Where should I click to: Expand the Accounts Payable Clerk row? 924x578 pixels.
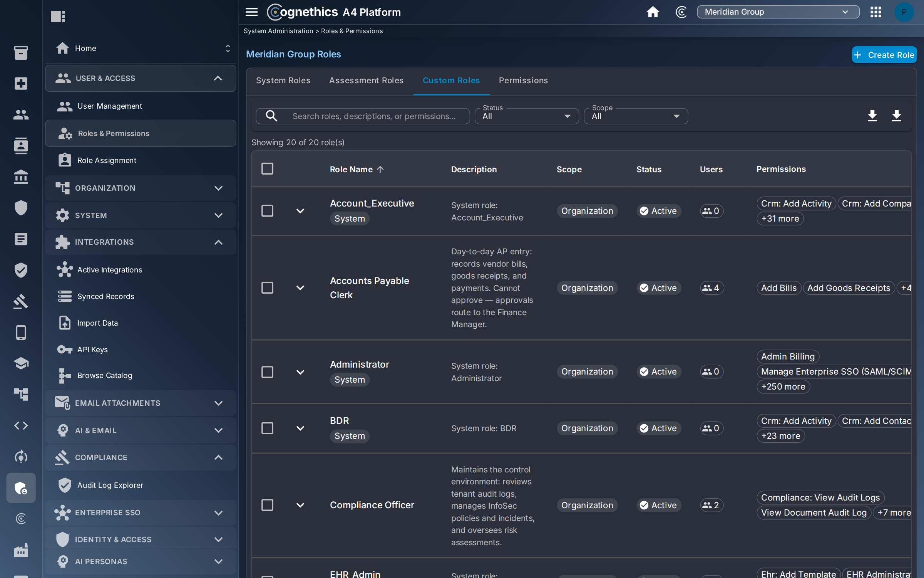click(300, 288)
